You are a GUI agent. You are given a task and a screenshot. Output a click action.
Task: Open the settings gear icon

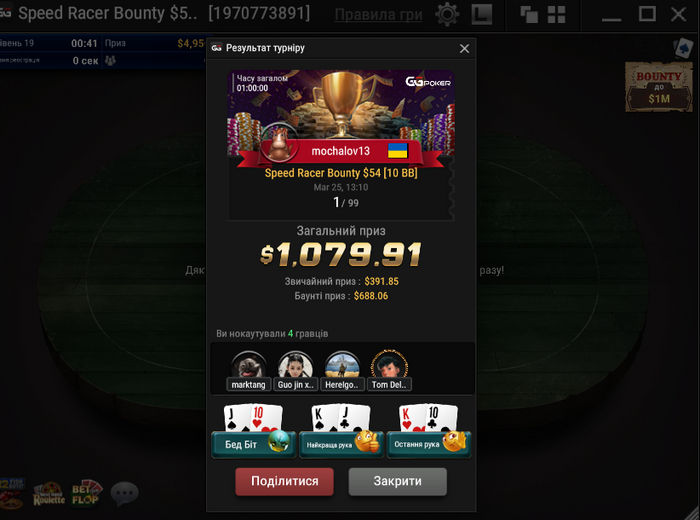[447, 14]
